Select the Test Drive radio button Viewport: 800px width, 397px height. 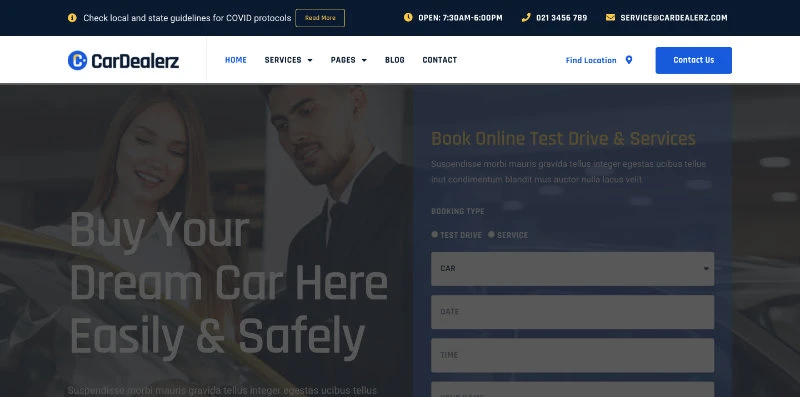tap(435, 234)
